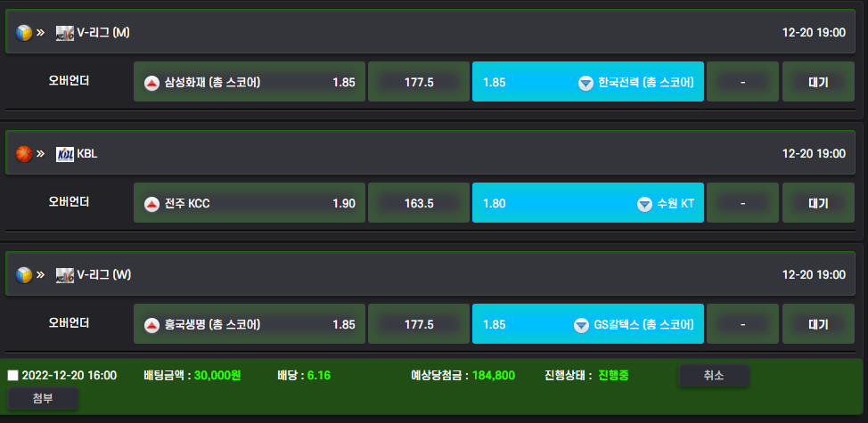Click the 30,000원 betting amount
Viewport: 868px width, 423px height.
coord(217,376)
